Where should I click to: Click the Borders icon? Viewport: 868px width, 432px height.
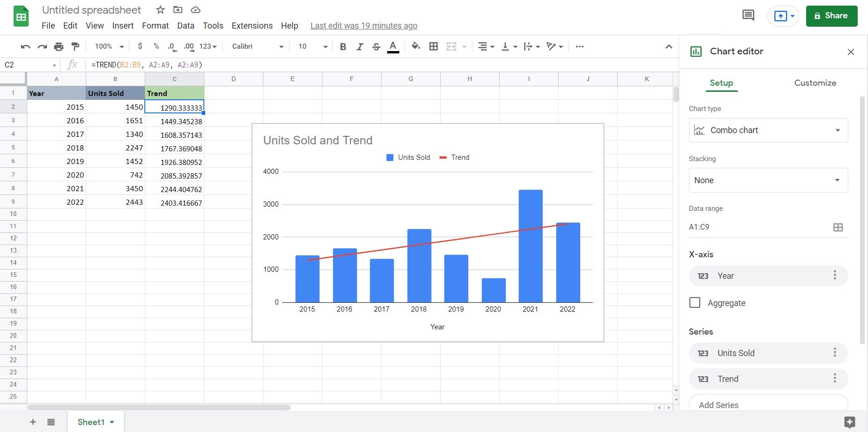433,46
